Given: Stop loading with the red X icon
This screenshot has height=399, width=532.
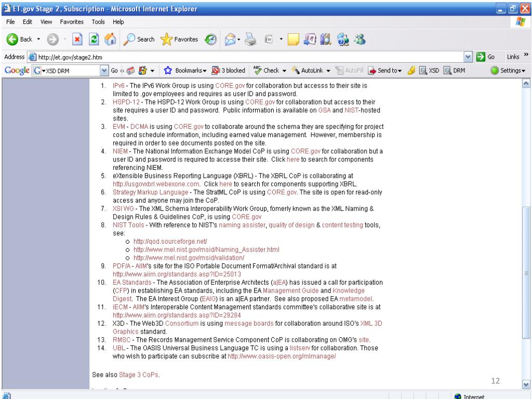Looking at the screenshot, I should 77,39.
